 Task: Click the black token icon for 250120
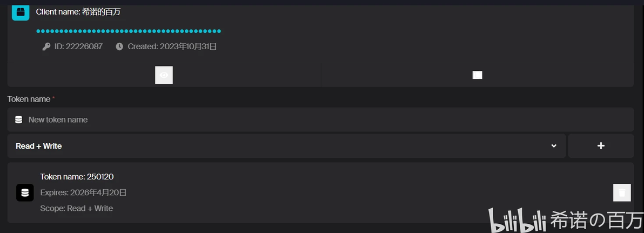click(25, 192)
